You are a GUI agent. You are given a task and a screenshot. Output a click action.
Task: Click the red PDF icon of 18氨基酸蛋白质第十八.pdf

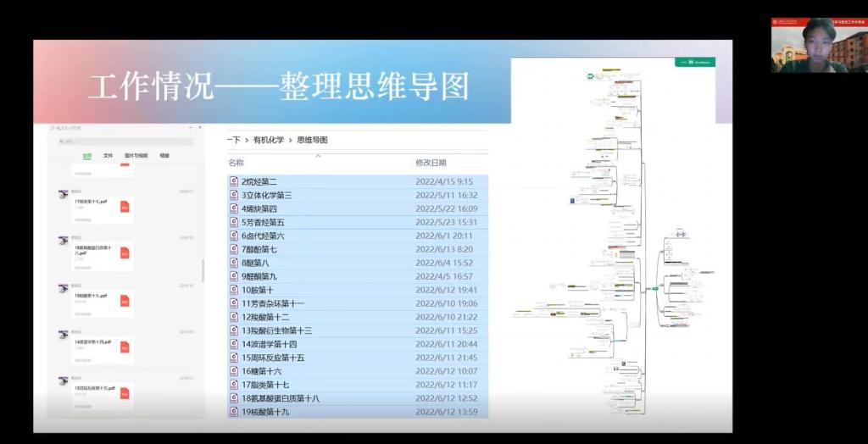pyautogui.click(x=125, y=253)
